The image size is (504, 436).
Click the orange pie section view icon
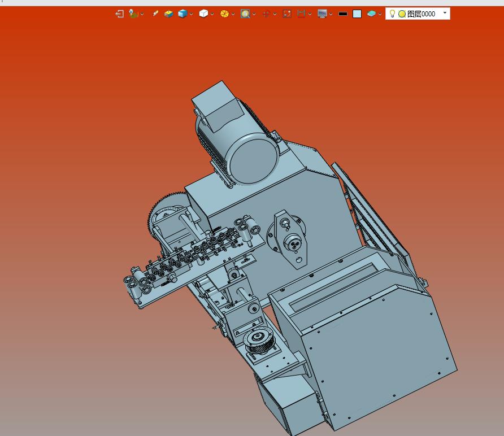pyautogui.click(x=224, y=14)
